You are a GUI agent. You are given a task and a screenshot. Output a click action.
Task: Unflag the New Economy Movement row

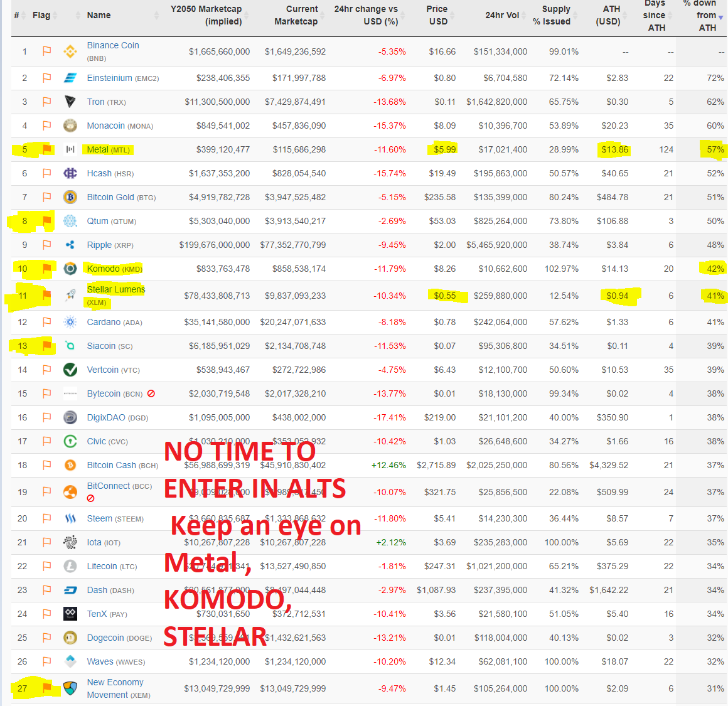point(46,688)
